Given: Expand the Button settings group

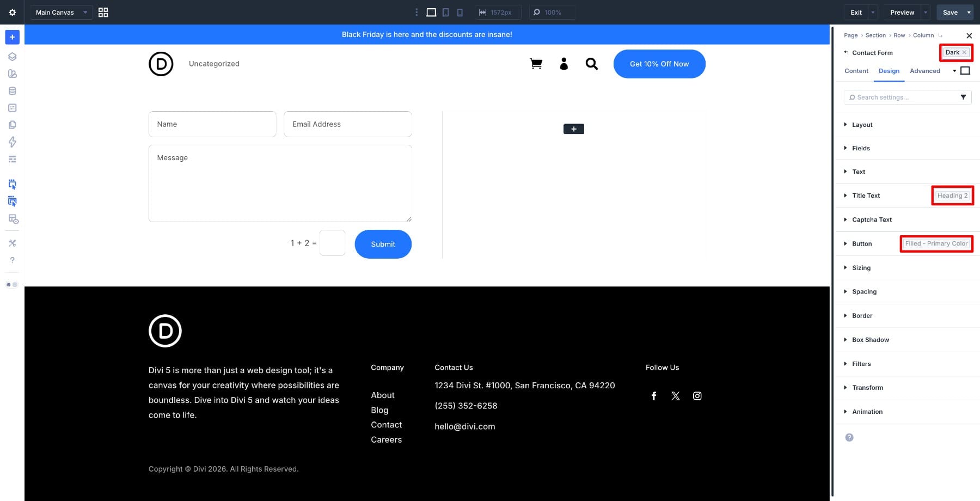Looking at the screenshot, I should coord(908,243).
